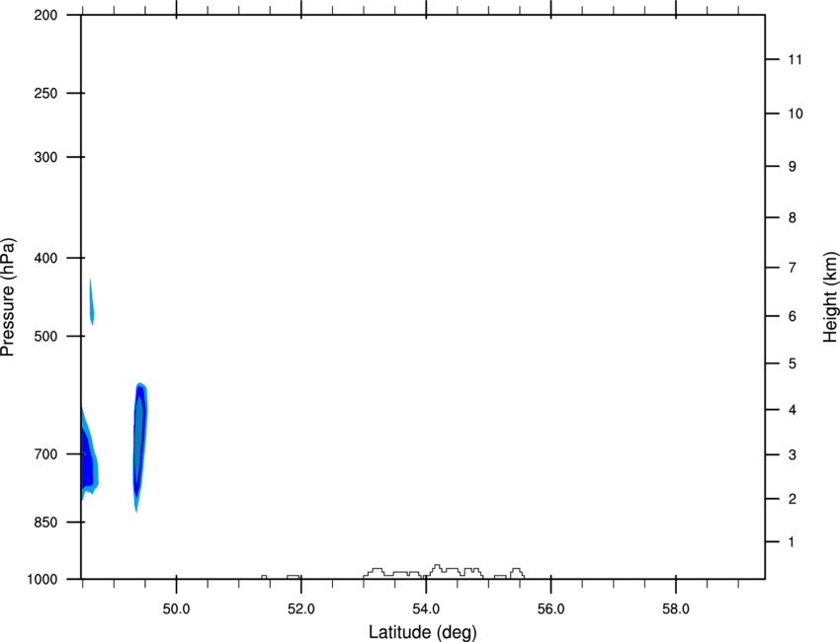The width and height of the screenshot is (840, 642).
Task: Click the 850 pressure tick label
Action: 45,522
